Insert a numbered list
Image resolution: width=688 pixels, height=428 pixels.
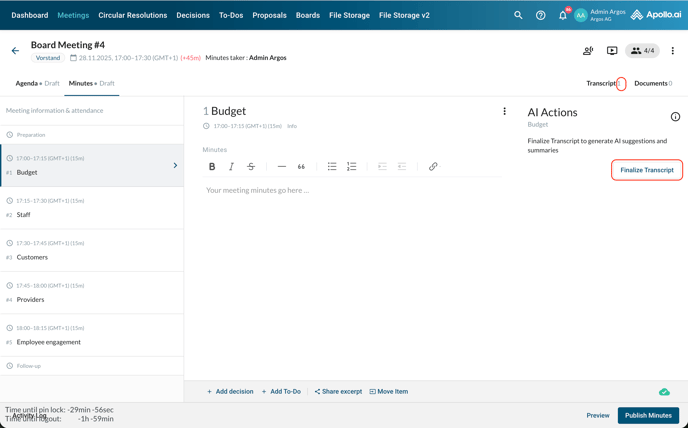pos(351,167)
